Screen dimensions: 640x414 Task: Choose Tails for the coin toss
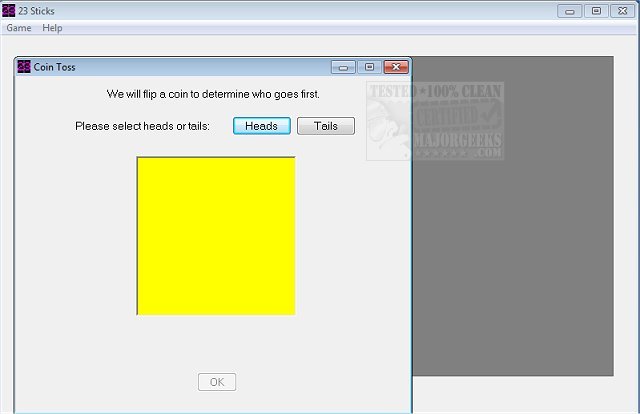[326, 126]
